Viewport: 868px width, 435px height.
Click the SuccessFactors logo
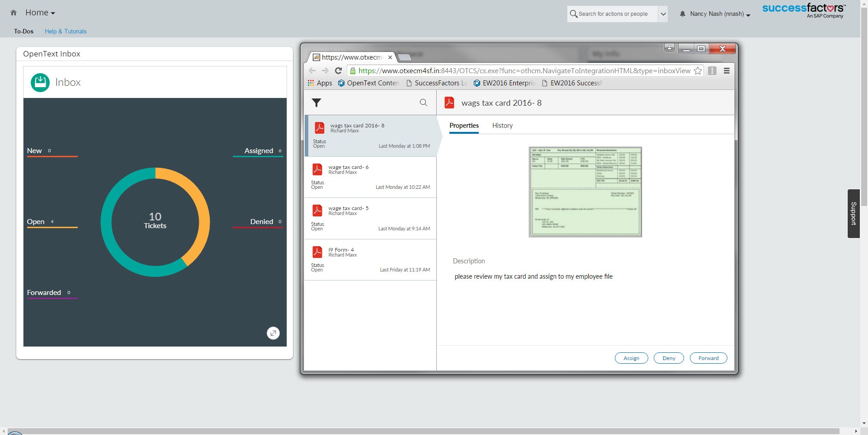click(804, 10)
